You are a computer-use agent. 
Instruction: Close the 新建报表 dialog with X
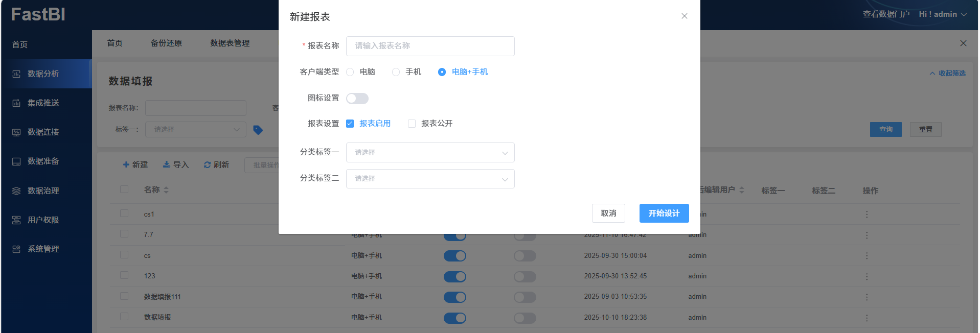(684, 16)
